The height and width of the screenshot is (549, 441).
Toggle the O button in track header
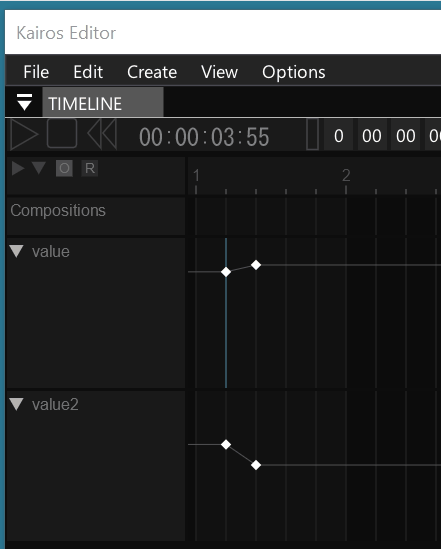click(x=64, y=168)
